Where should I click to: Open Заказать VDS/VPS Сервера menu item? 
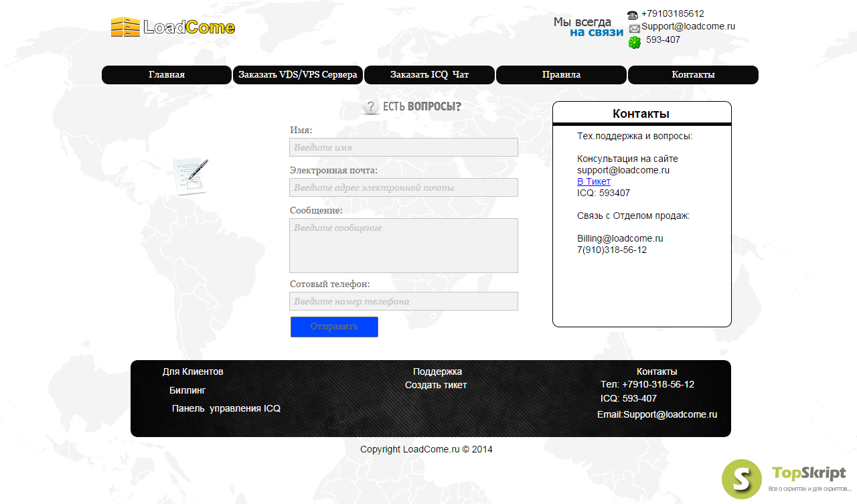[298, 75]
